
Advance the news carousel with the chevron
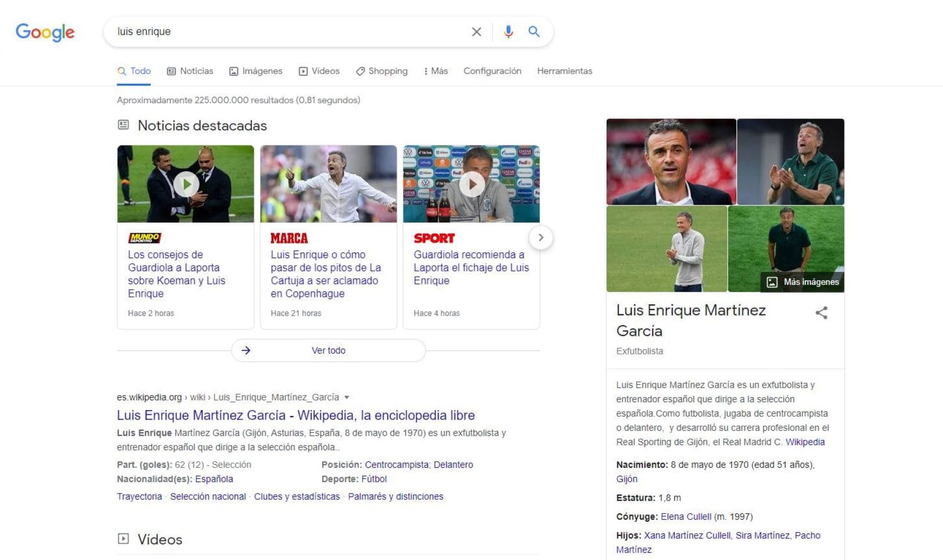[x=540, y=237]
